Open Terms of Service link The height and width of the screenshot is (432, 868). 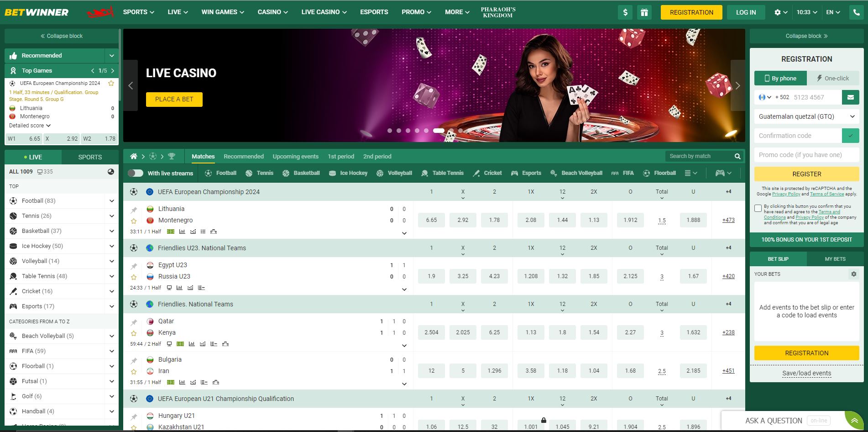(827, 194)
